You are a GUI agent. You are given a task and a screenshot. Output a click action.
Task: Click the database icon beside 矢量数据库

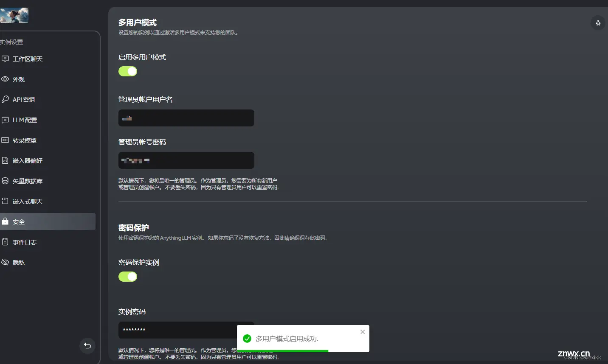pos(5,181)
